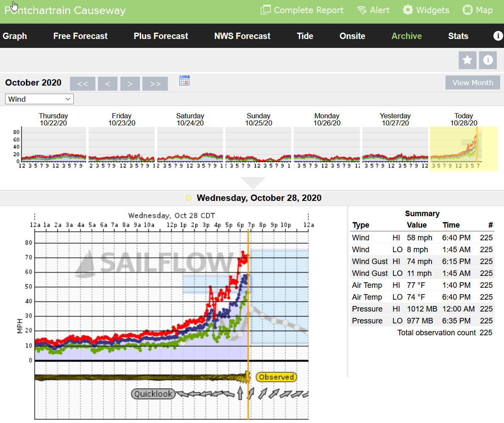Select Today 10/28/20 highlighted graph

click(x=463, y=148)
